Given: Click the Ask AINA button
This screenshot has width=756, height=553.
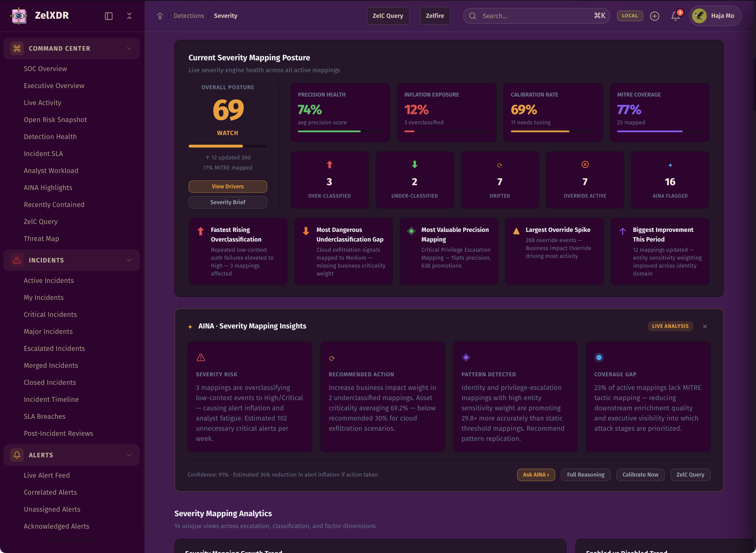Looking at the screenshot, I should coord(535,474).
